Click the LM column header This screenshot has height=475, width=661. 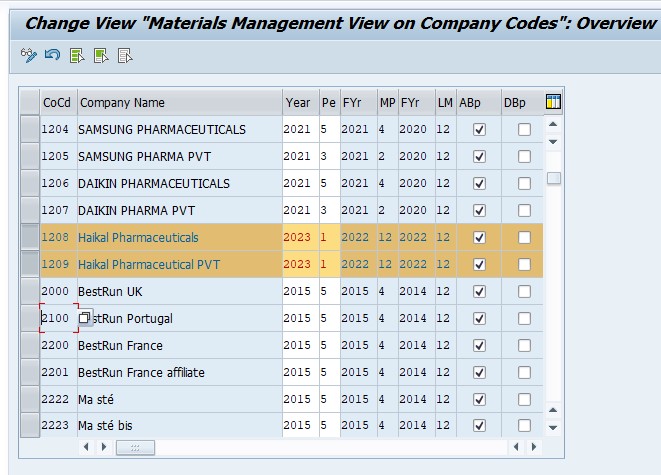446,102
